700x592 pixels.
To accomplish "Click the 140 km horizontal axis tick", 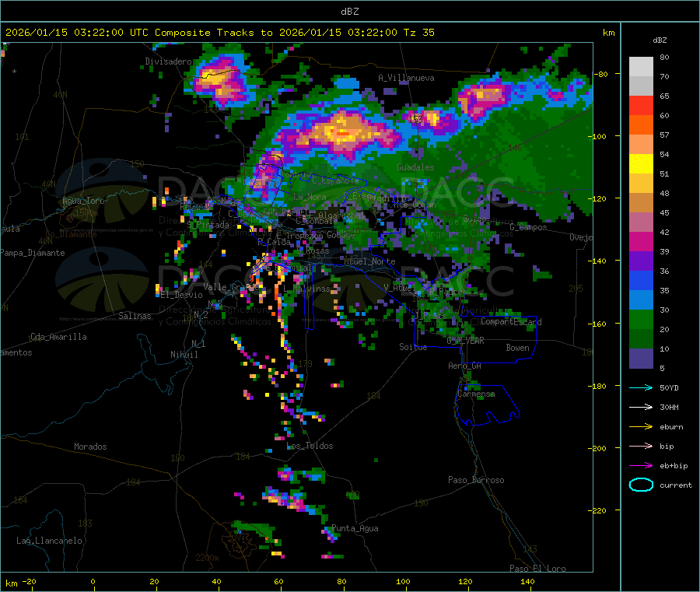I will (x=527, y=581).
